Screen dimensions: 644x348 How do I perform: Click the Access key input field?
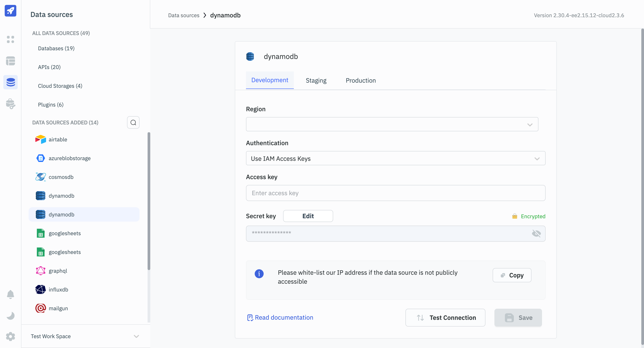click(396, 193)
